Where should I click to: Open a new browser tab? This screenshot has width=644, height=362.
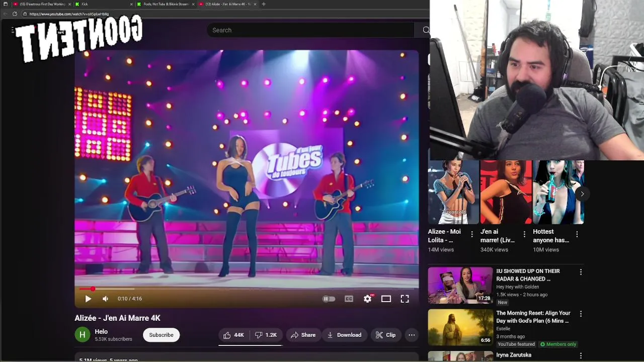click(264, 4)
